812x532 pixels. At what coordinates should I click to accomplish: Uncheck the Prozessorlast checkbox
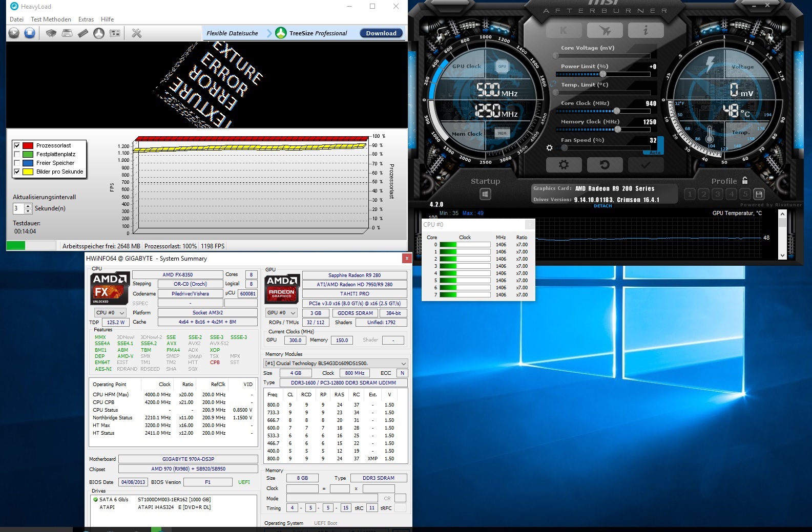pos(17,145)
